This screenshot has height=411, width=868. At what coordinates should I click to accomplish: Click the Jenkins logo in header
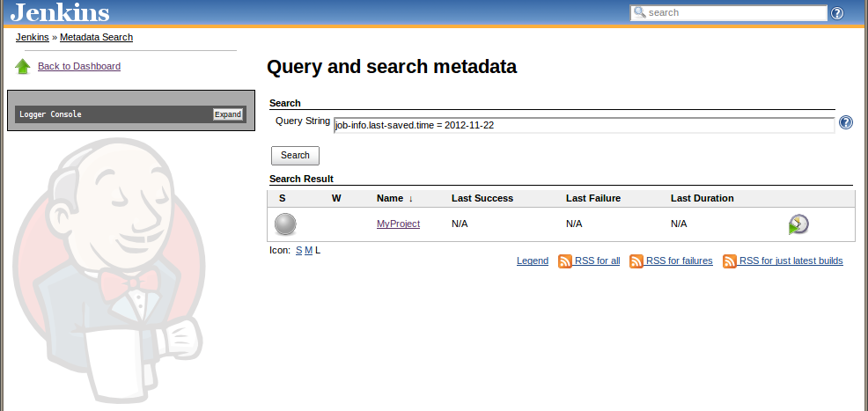click(x=60, y=12)
